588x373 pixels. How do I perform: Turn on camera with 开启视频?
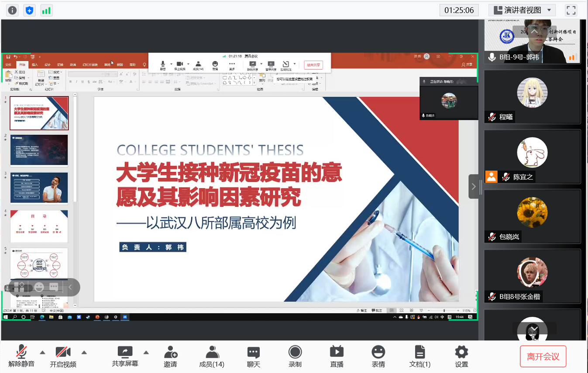pyautogui.click(x=63, y=356)
